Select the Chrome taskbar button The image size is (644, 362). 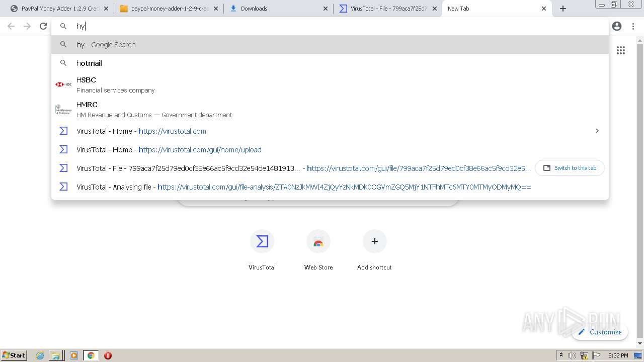pos(91,355)
